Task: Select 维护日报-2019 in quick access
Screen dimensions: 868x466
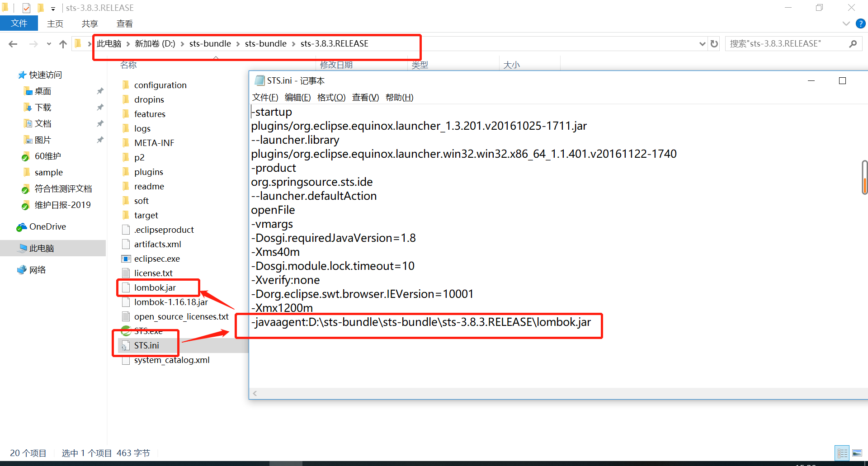Action: coord(62,205)
